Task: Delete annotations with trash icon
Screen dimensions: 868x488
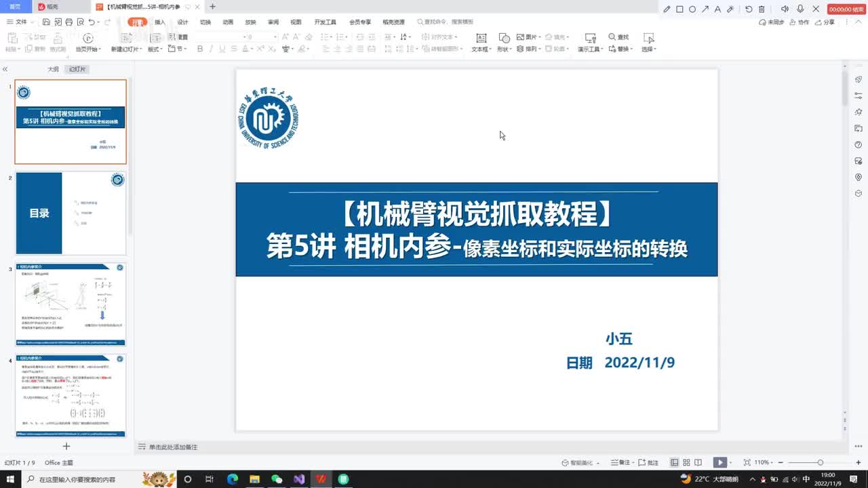Action: pos(762,9)
